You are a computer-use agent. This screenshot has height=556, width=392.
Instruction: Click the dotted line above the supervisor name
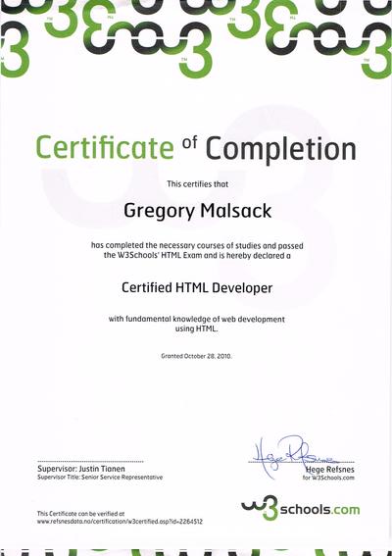click(x=90, y=462)
